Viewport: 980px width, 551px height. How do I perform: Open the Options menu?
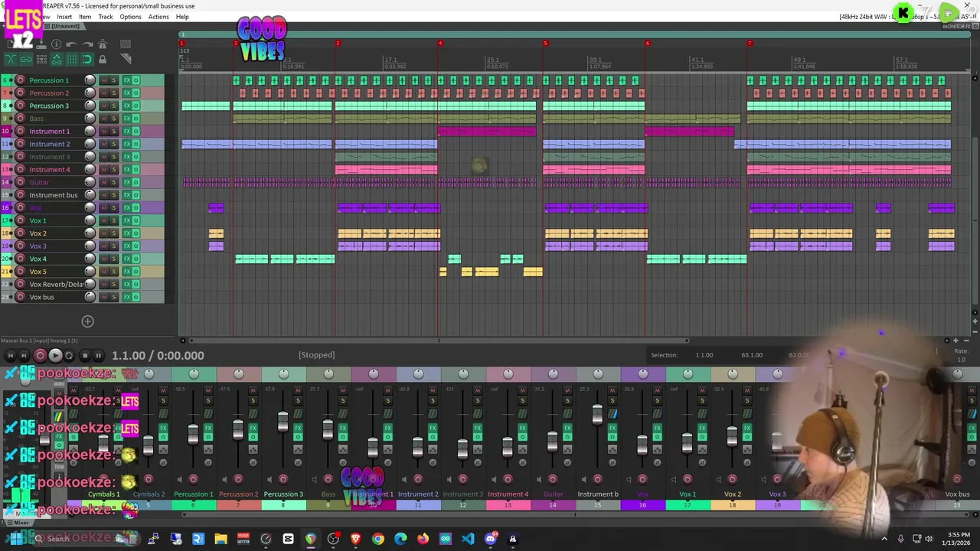(x=130, y=17)
